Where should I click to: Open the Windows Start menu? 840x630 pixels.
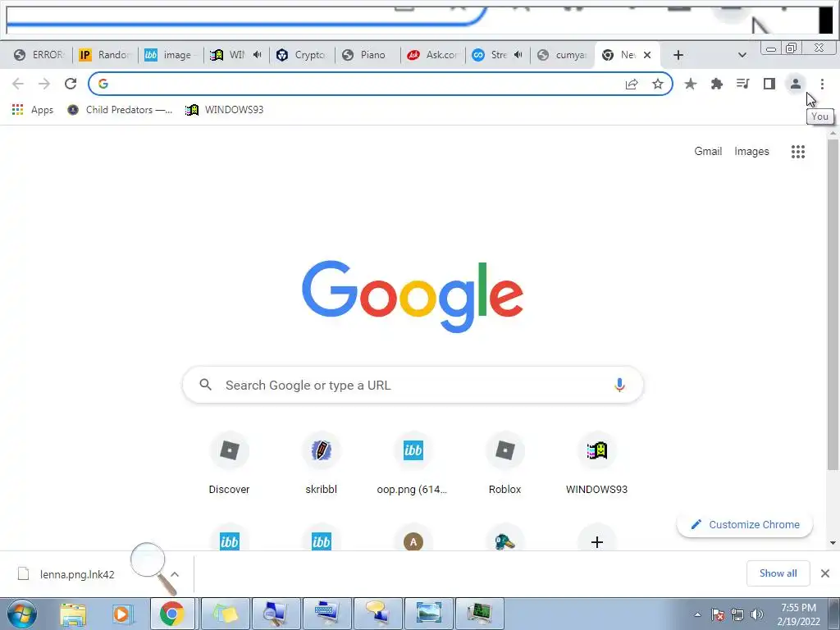22,614
